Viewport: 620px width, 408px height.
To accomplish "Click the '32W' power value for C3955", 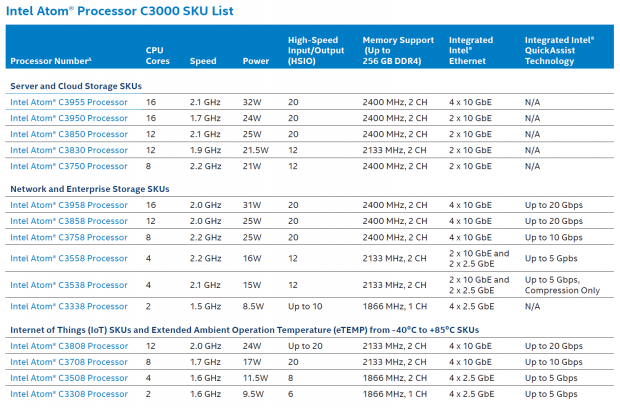I will [x=252, y=102].
